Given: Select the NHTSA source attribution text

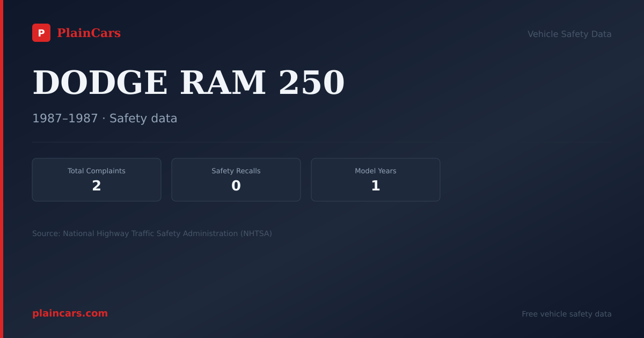Looking at the screenshot, I should pos(152,233).
